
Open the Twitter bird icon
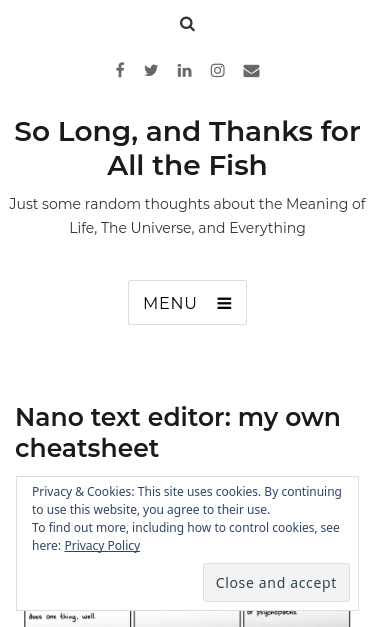151,70
